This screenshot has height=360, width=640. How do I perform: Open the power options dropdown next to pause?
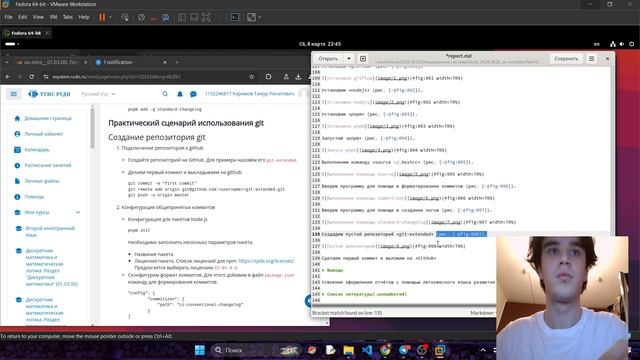pos(110,17)
